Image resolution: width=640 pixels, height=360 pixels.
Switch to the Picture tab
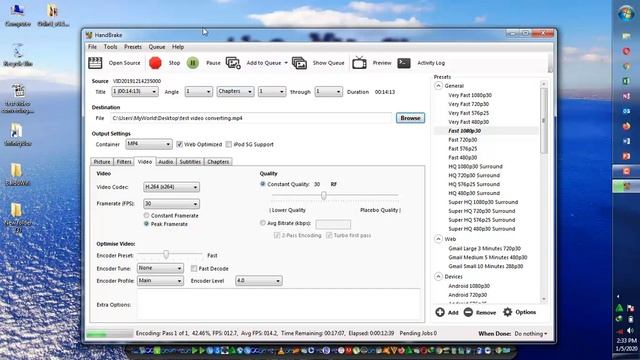[102, 162]
